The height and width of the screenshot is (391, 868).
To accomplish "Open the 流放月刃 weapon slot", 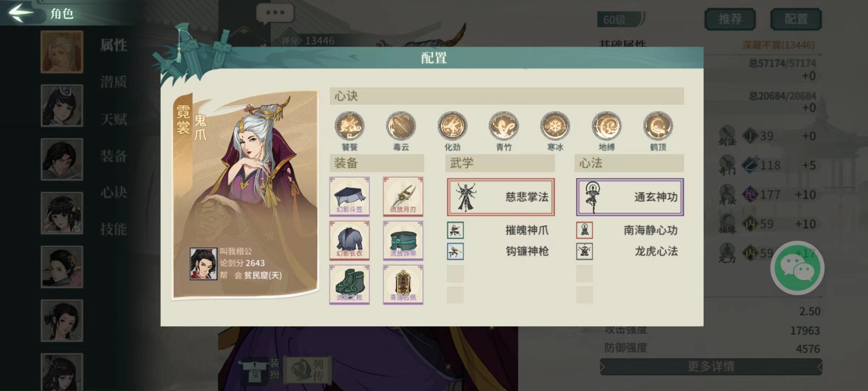I will 403,197.
